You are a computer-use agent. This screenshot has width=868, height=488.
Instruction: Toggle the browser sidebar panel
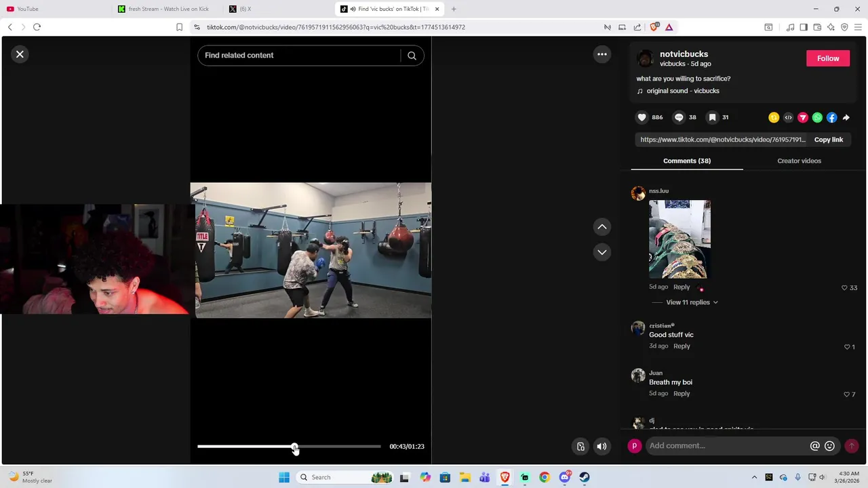click(x=804, y=27)
